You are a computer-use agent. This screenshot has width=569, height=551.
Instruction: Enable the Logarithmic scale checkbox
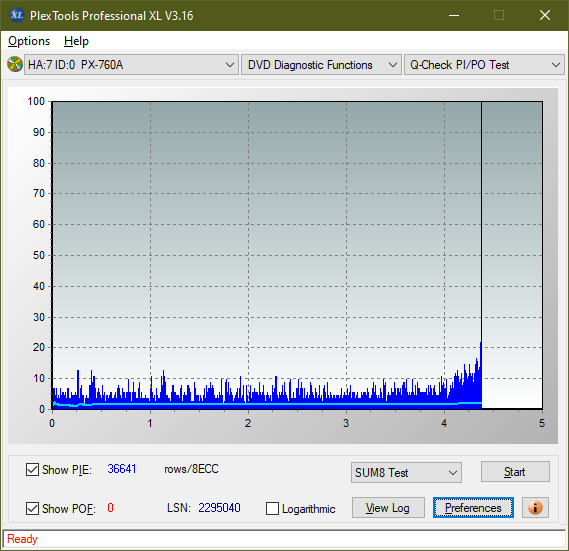tap(272, 508)
